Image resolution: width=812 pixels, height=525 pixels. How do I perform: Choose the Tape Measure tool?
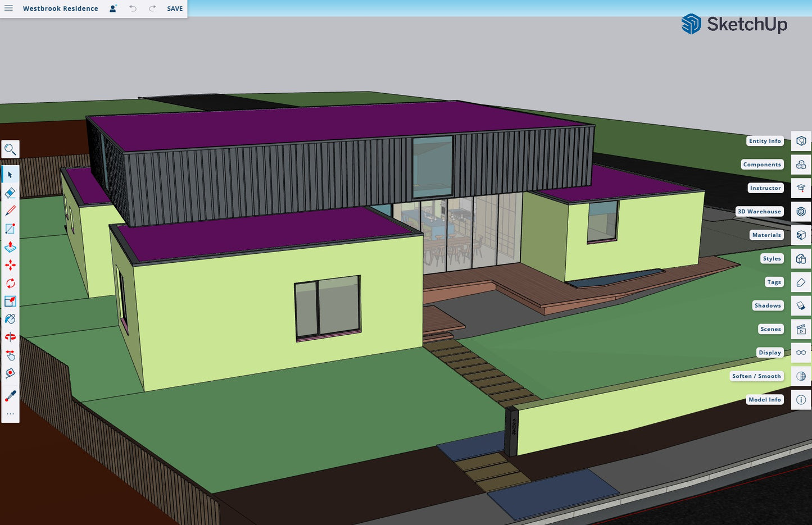pyautogui.click(x=10, y=373)
